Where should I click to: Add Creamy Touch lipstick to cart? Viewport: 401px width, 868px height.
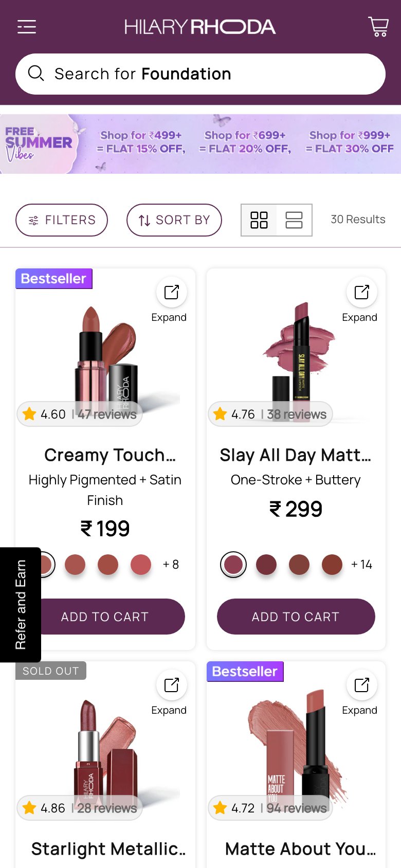pos(105,617)
